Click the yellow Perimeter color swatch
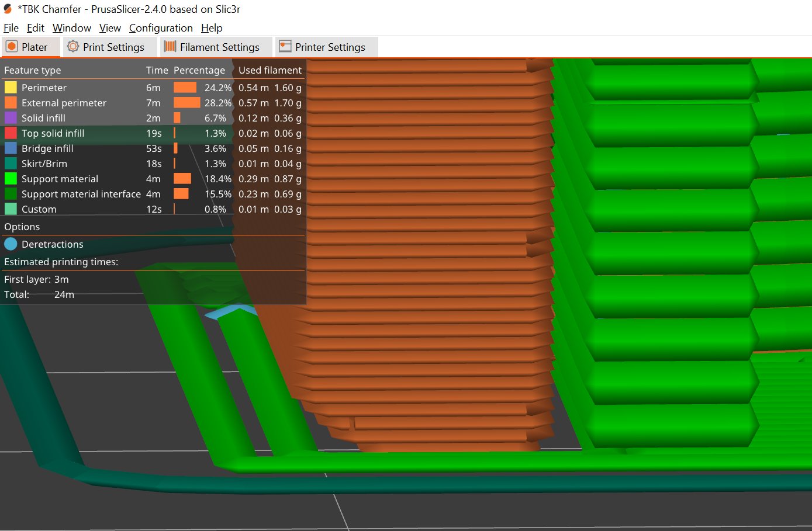This screenshot has width=812, height=531. [11, 88]
